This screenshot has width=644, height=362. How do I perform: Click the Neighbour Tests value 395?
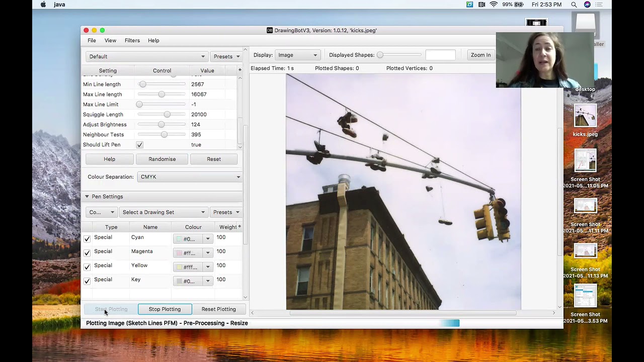[196, 135]
